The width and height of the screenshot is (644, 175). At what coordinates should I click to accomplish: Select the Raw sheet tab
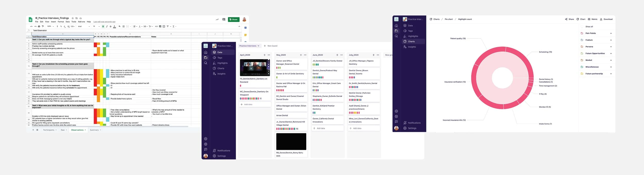64,130
